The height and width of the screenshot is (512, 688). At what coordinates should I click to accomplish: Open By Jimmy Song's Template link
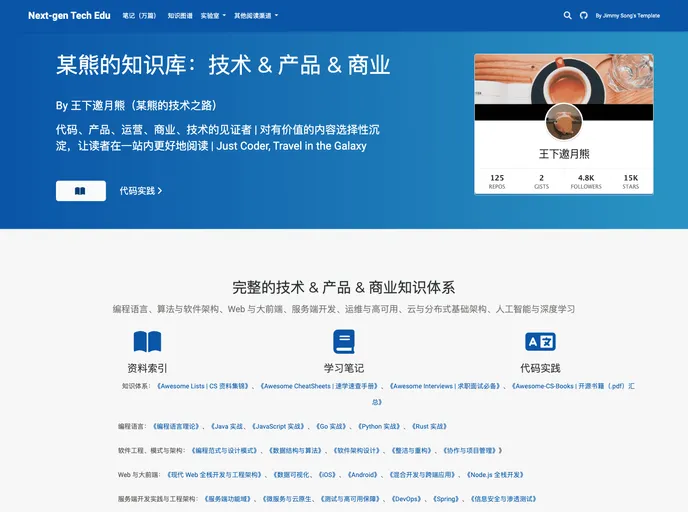click(x=627, y=16)
